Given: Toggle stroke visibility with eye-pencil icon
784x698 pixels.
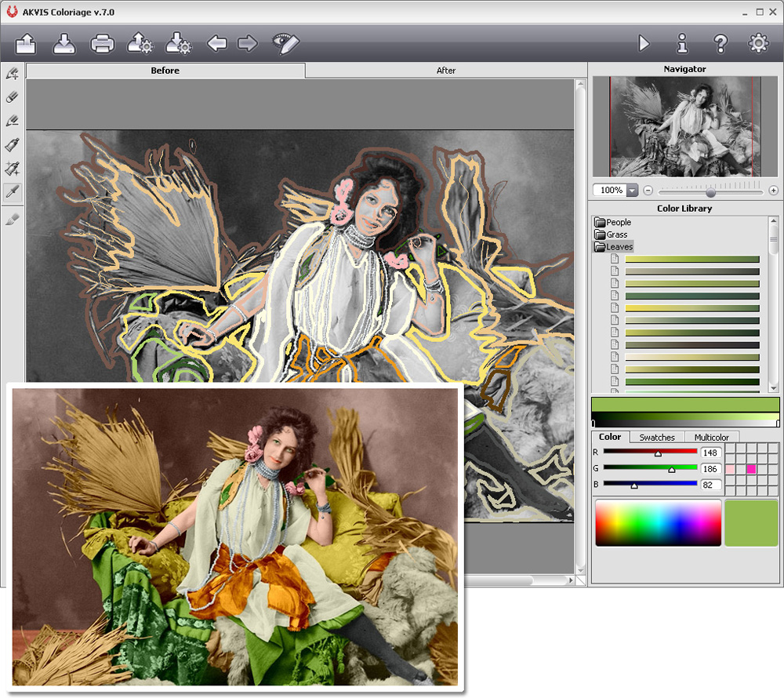Looking at the screenshot, I should click(285, 44).
